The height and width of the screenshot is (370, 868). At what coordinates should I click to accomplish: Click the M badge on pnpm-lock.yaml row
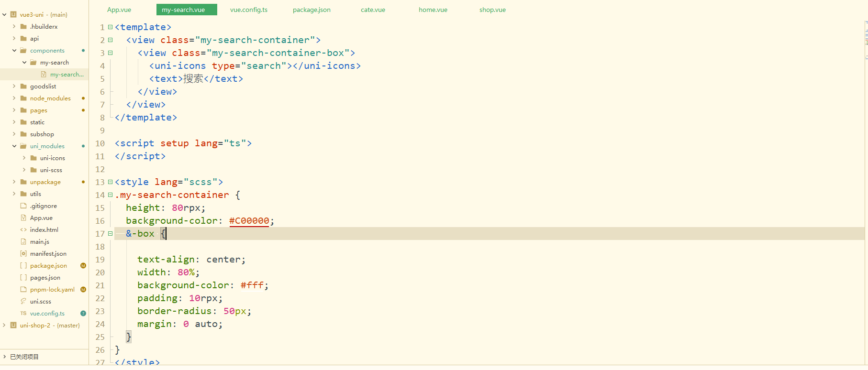tap(83, 290)
